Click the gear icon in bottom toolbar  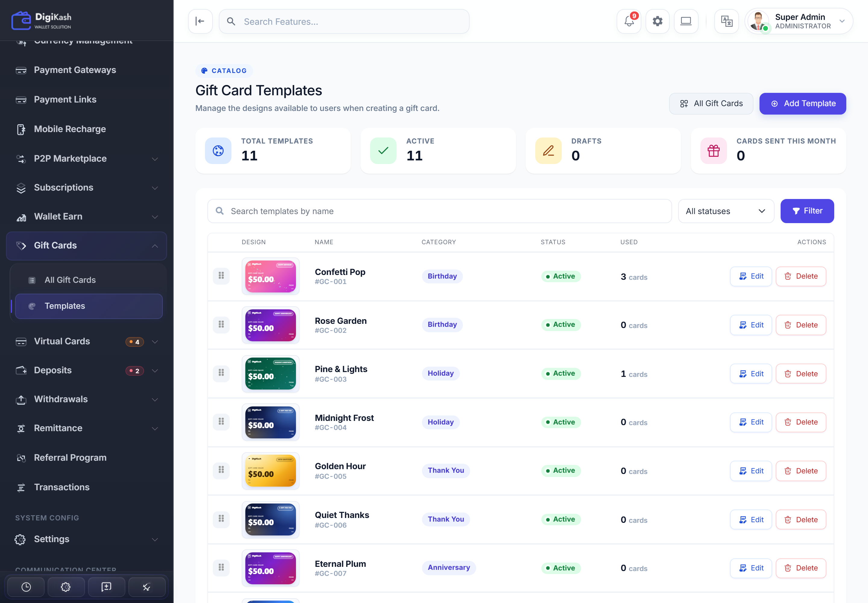coord(66,587)
